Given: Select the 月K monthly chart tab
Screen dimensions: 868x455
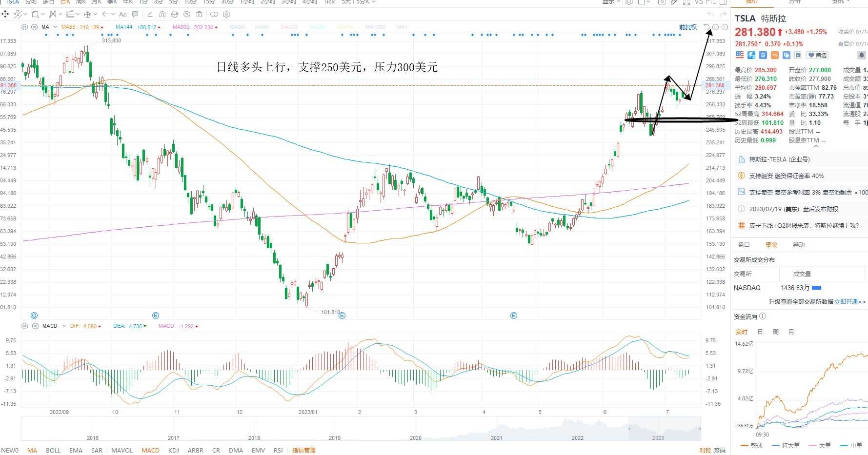Looking at the screenshot, I should (x=97, y=2).
